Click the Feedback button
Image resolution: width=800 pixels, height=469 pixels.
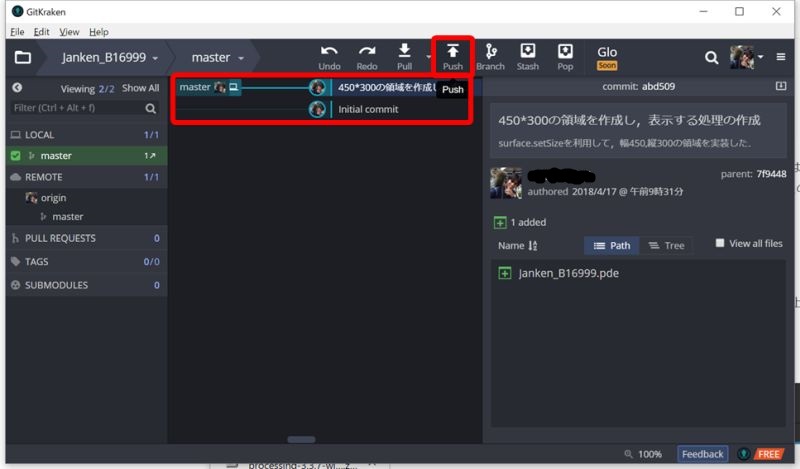tap(702, 454)
